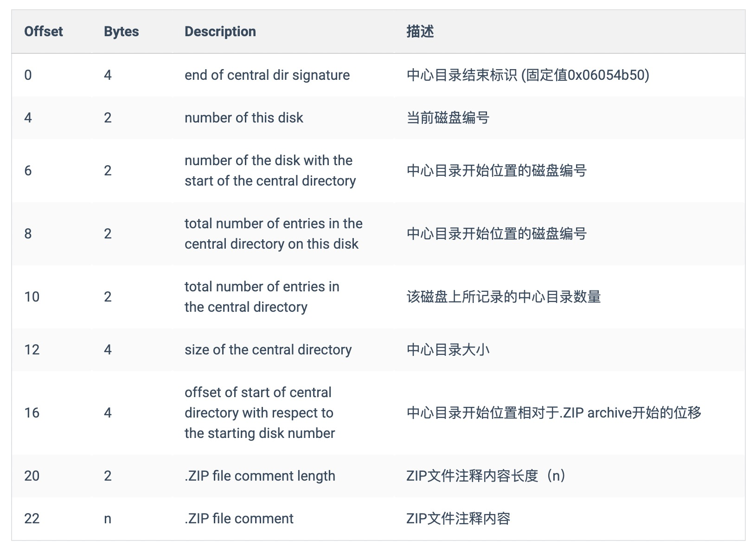This screenshot has width=756, height=553.
Task: Click the 该磁盘上所记录的中心目录数量 cell
Action: (503, 297)
